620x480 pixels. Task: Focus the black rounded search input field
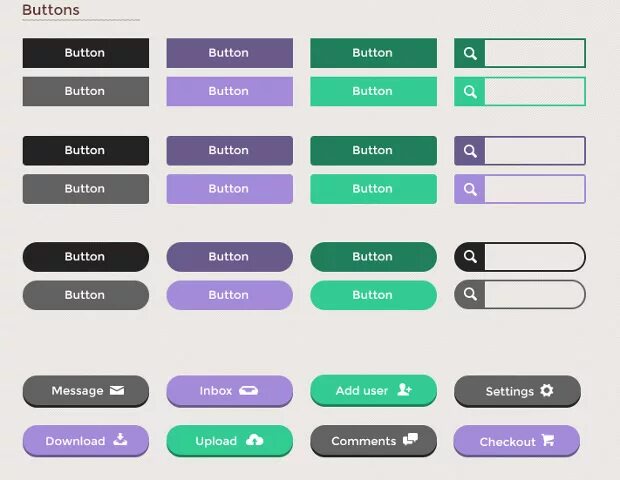tap(533, 257)
